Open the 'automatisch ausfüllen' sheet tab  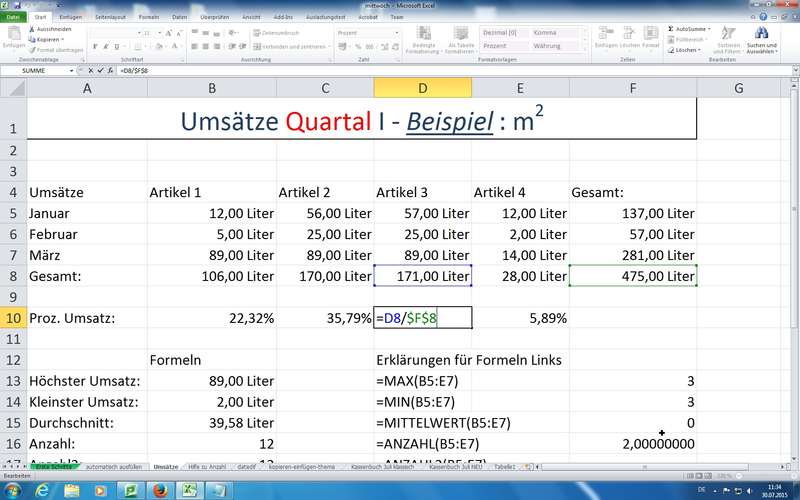click(114, 467)
